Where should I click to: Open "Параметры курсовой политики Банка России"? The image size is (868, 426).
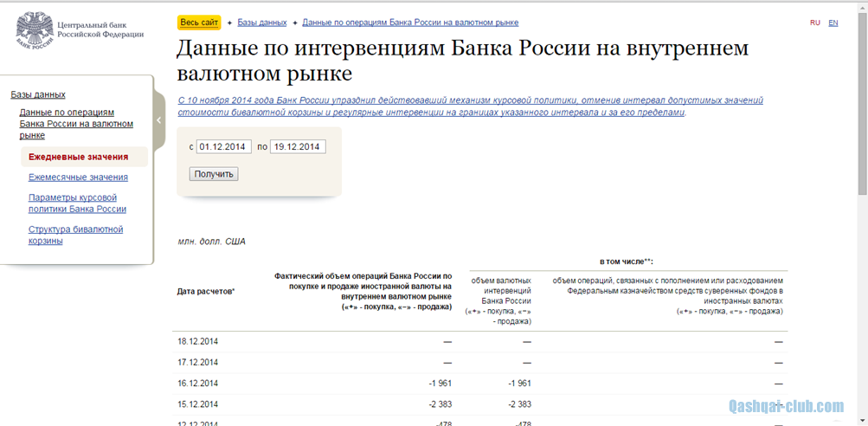pos(77,203)
